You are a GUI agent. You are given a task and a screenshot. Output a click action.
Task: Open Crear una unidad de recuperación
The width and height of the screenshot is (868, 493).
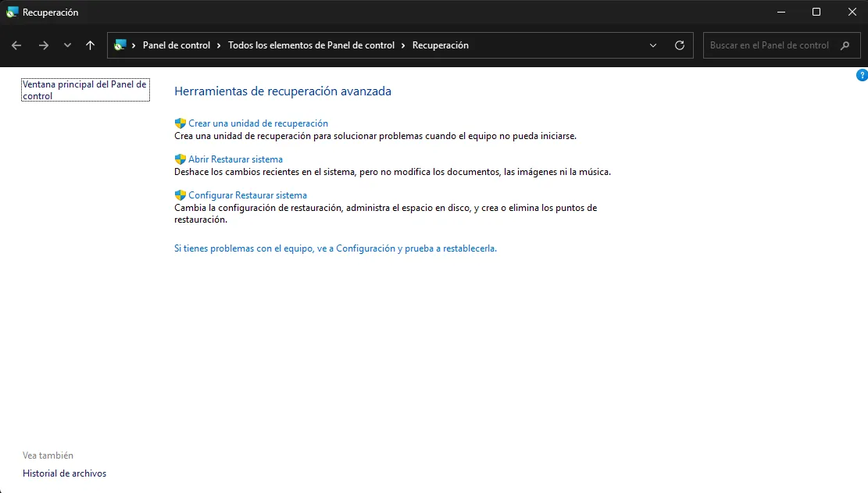tap(258, 123)
